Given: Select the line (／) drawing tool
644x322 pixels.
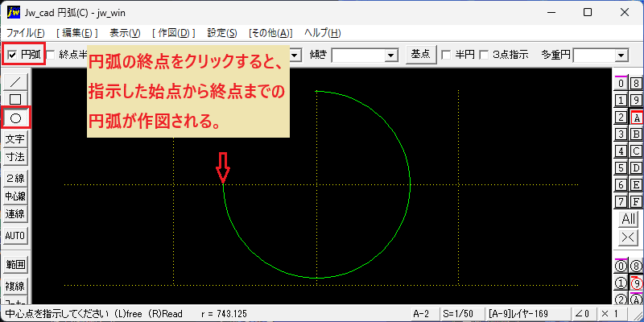Looking at the screenshot, I should pyautogui.click(x=15, y=82).
